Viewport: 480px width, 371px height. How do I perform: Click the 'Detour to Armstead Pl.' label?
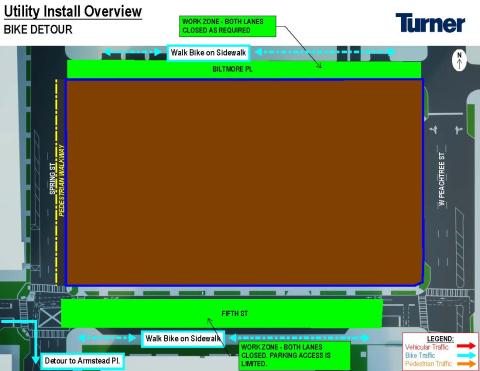pos(82,361)
